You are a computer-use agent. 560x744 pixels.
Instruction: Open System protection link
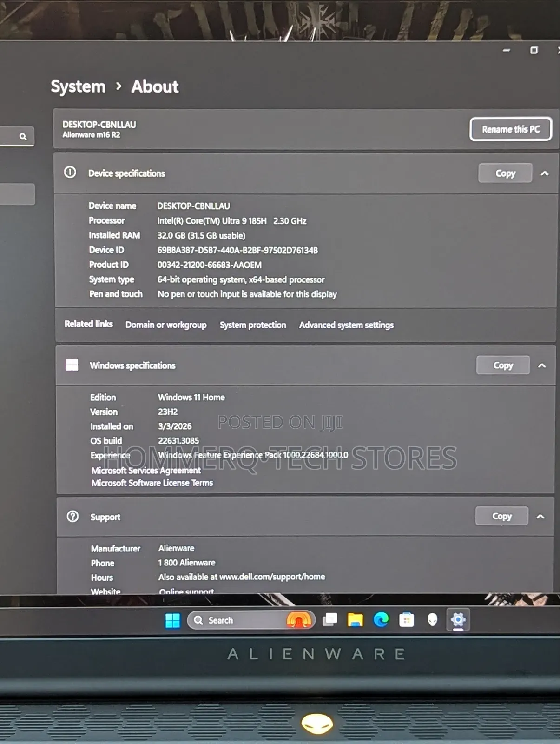click(253, 325)
